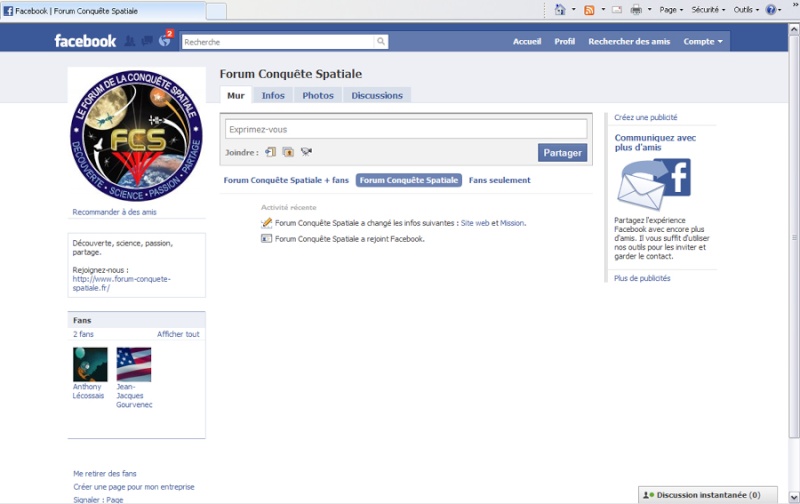This screenshot has width=800, height=504.
Task: Switch to the Mur tab
Action: 236,95
